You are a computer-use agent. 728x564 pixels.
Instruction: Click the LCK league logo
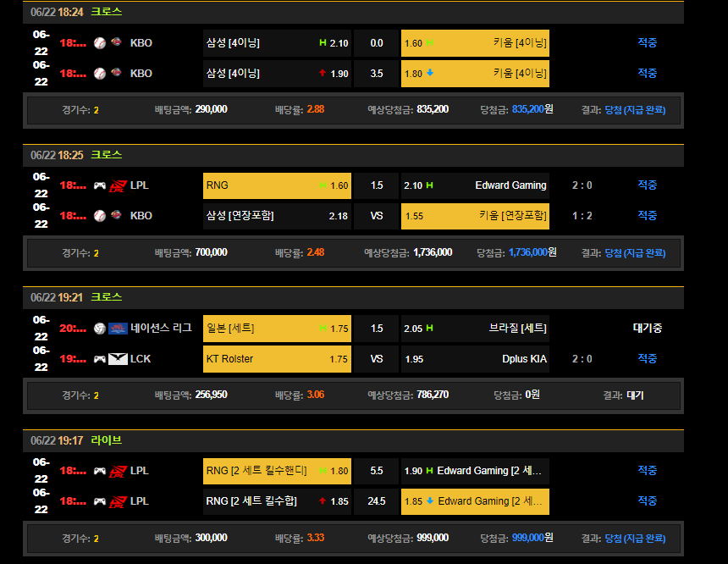point(118,359)
